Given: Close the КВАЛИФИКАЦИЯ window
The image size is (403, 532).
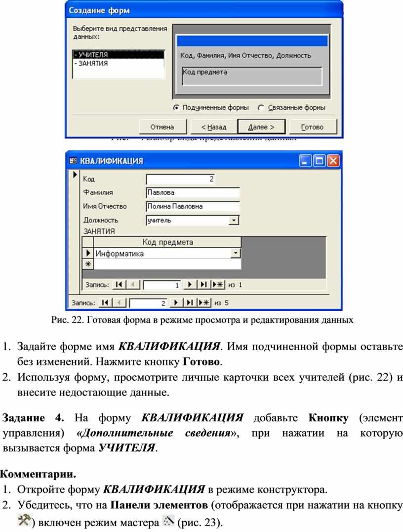Looking at the screenshot, I should (333, 161).
